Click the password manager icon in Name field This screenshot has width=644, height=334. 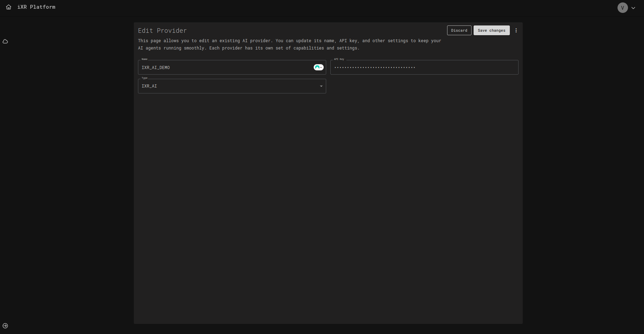tap(319, 67)
